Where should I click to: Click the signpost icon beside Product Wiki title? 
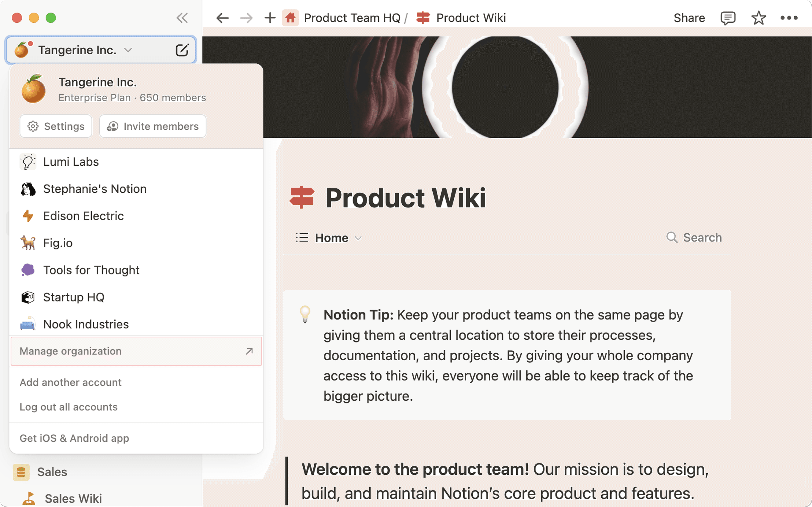tap(301, 197)
